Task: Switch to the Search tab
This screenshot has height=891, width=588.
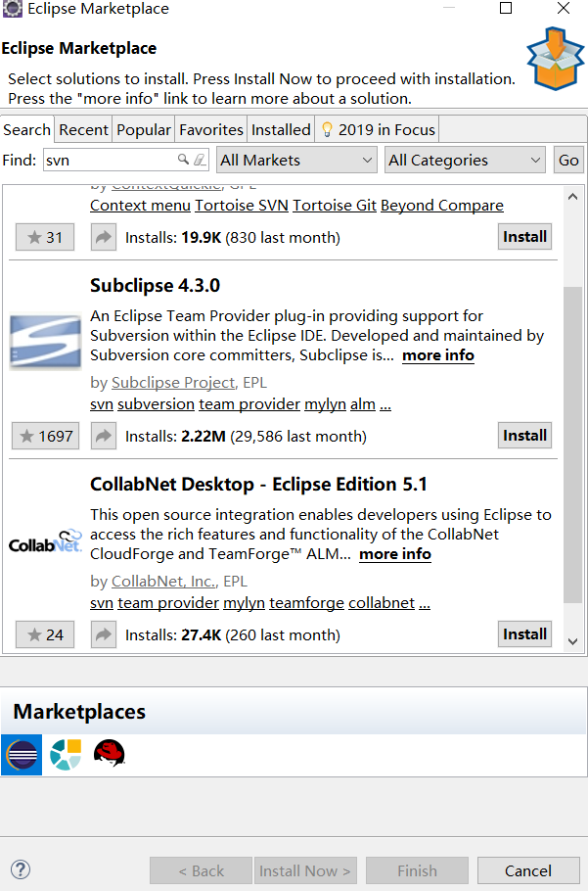Action: 26,129
